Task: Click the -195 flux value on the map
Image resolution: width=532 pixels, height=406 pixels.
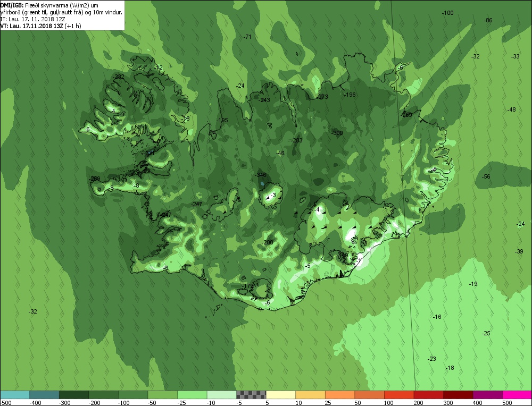Action: click(x=222, y=120)
